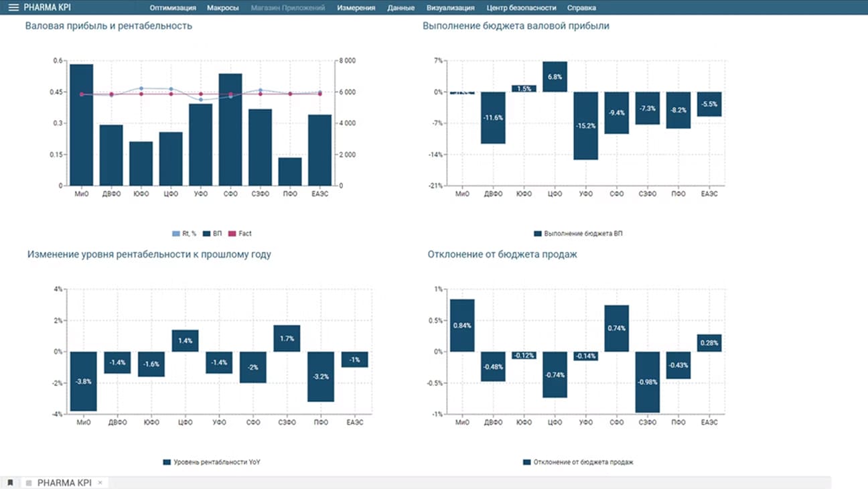
Task: Open the Оптимизация menu
Action: (x=173, y=8)
